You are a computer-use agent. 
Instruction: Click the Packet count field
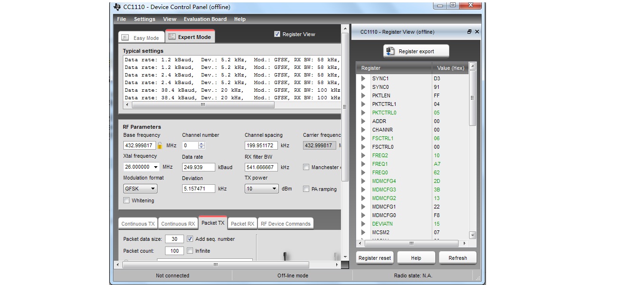[x=175, y=251]
